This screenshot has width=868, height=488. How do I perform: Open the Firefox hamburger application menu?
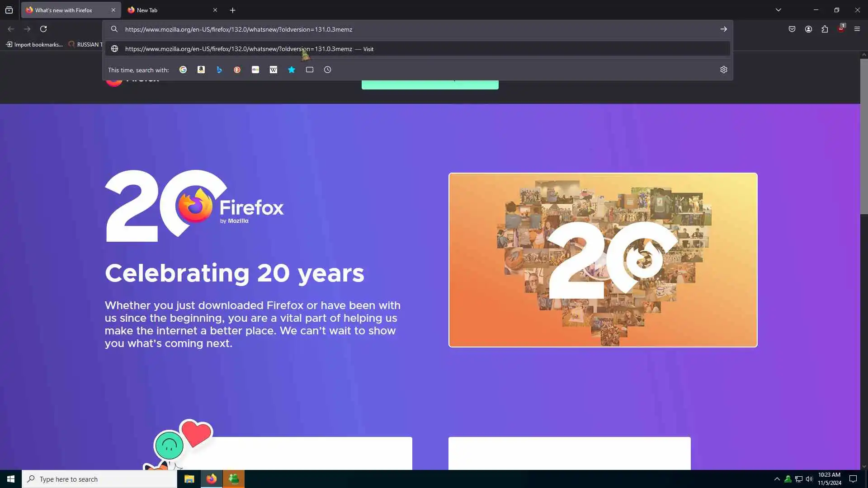857,29
